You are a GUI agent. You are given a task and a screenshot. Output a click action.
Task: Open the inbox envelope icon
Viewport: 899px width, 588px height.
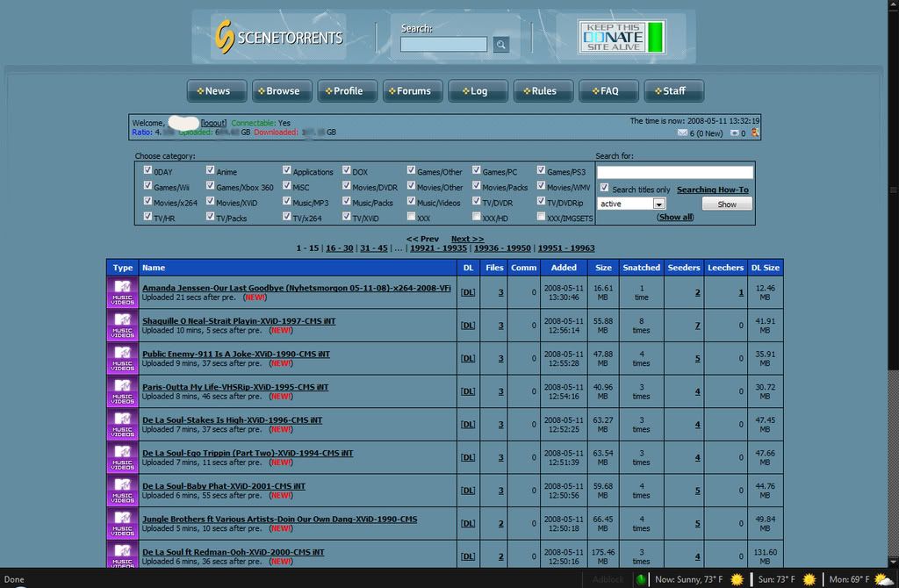click(682, 133)
